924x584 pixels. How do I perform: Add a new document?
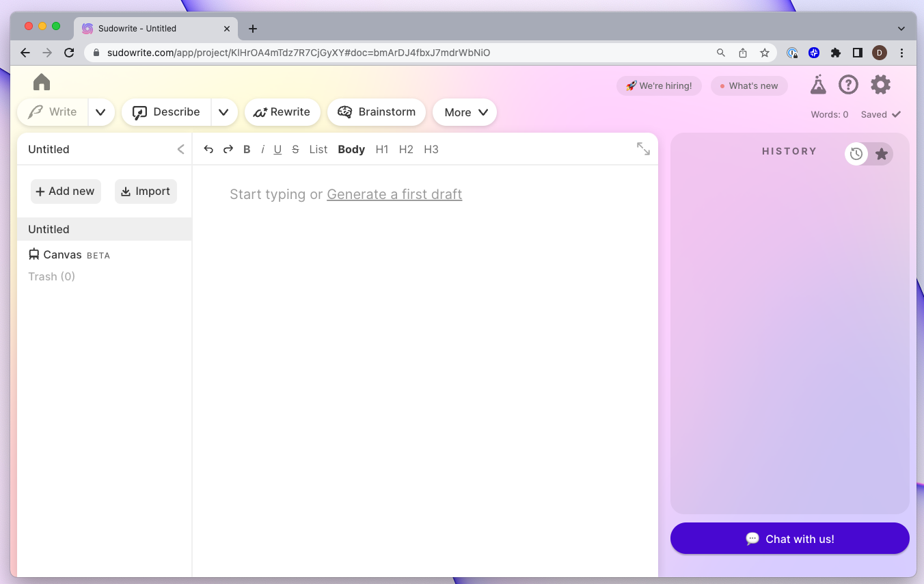click(x=66, y=191)
